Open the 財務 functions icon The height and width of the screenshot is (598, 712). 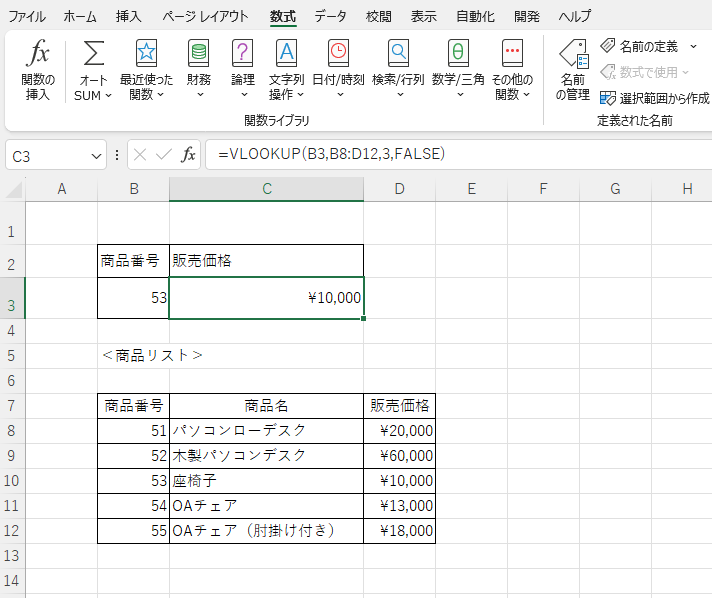pyautogui.click(x=199, y=53)
